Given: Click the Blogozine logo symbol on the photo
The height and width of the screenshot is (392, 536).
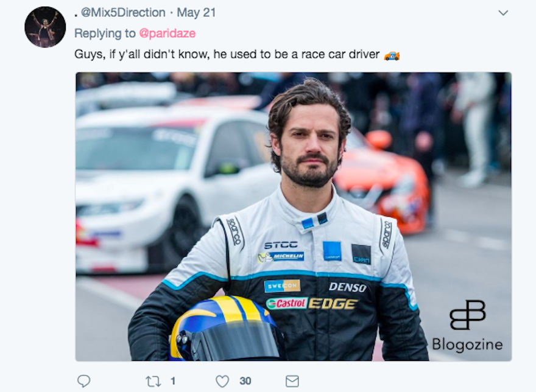Looking at the screenshot, I should click(467, 315).
